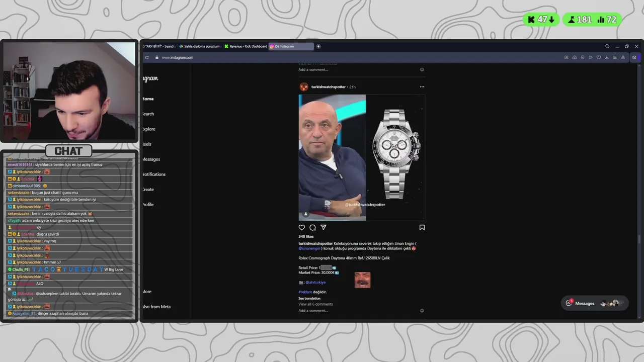Focus Add a comment field under watch post
The width and height of the screenshot is (644, 362).
[x=358, y=311]
